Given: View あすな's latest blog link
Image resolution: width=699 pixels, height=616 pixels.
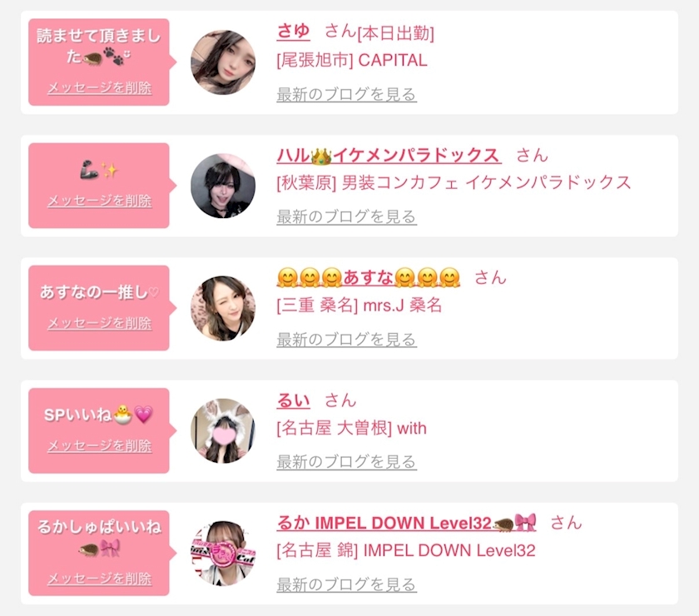Looking at the screenshot, I should pos(346,340).
